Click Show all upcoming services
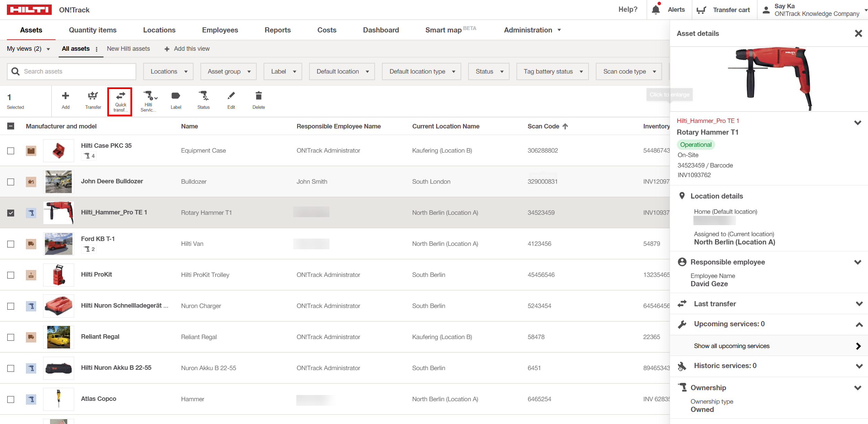Screen dimensions: 868x424 [769, 346]
